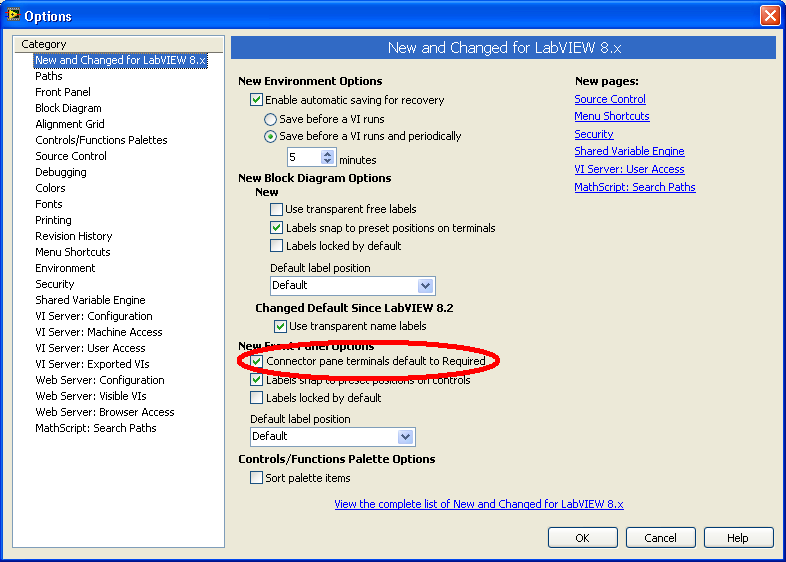The width and height of the screenshot is (786, 562).
Task: Select the Alignment Grid category
Action: click(70, 124)
